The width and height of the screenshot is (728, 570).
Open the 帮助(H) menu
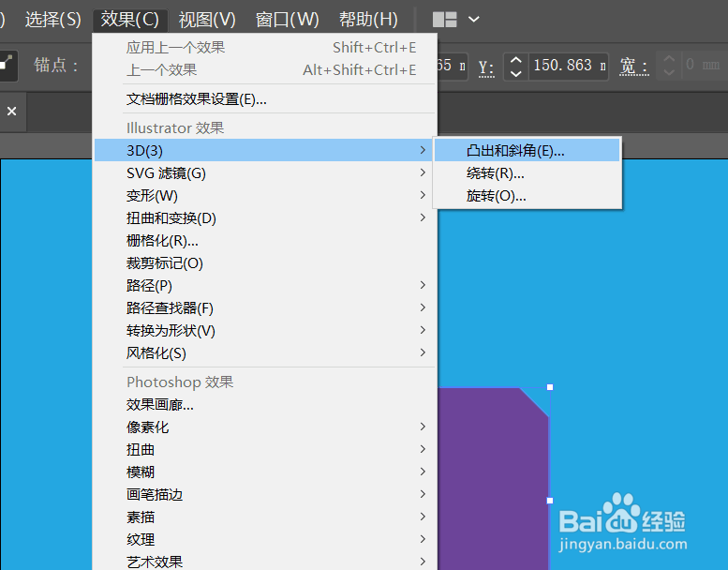point(368,20)
